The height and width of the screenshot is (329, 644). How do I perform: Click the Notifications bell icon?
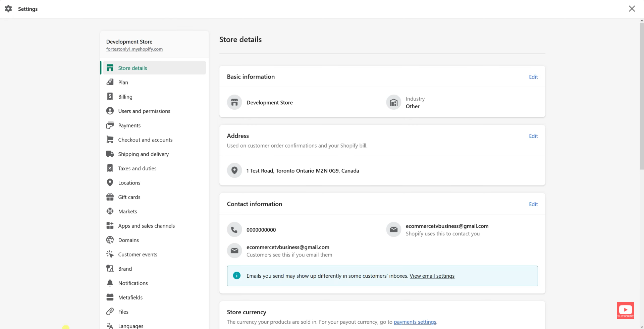point(110,283)
